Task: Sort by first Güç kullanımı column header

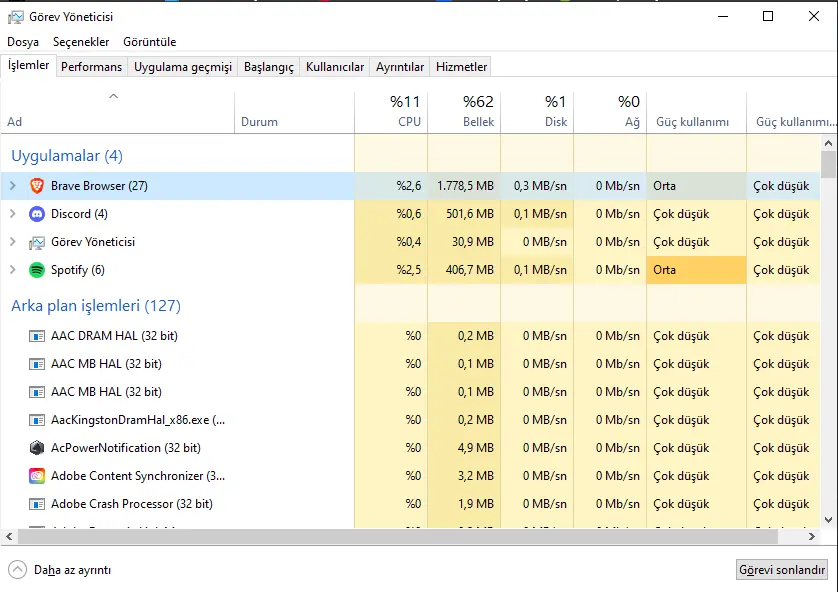Action: 696,112
